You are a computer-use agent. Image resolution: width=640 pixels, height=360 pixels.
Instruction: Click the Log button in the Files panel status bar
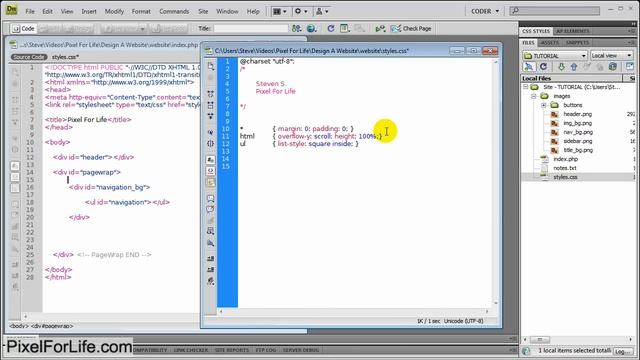coord(622,351)
